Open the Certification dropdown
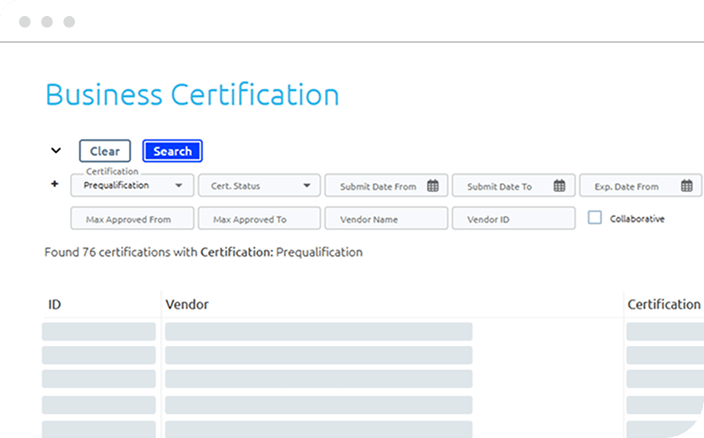 coord(132,186)
